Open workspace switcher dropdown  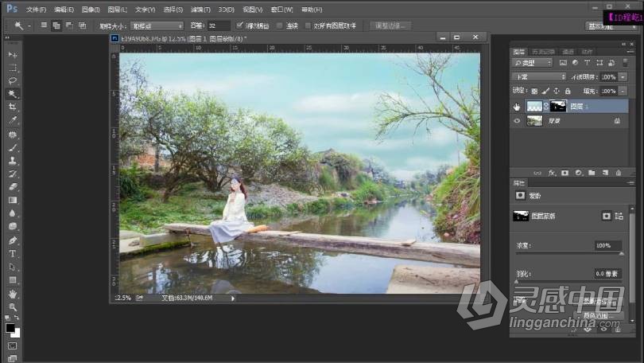pyautogui.click(x=611, y=27)
